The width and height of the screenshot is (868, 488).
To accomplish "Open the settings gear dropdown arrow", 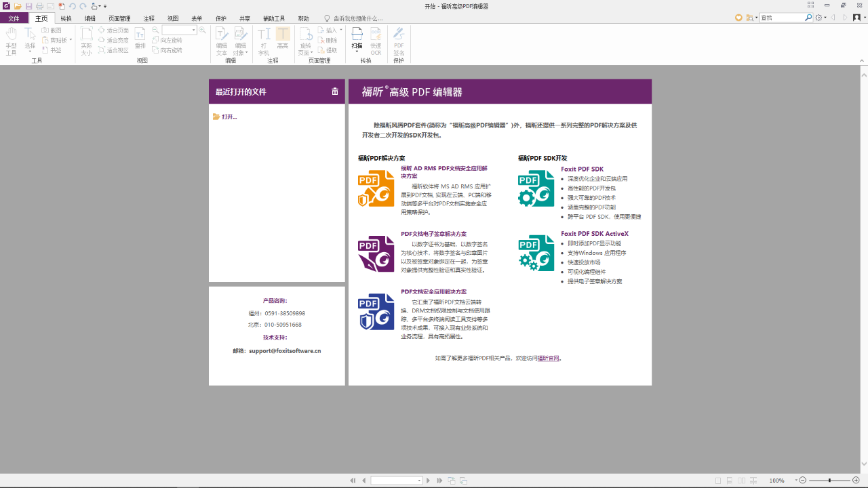I will pyautogui.click(x=825, y=18).
